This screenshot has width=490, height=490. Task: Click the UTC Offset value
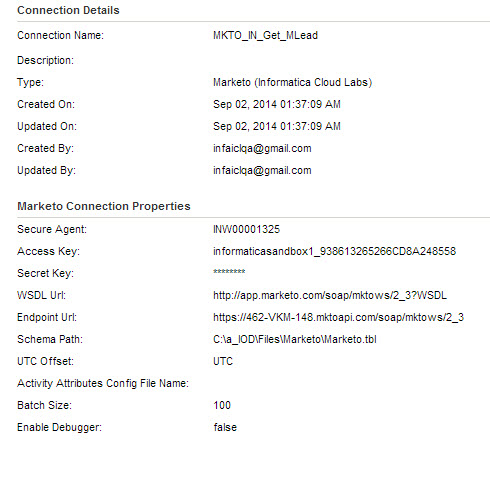click(x=223, y=361)
